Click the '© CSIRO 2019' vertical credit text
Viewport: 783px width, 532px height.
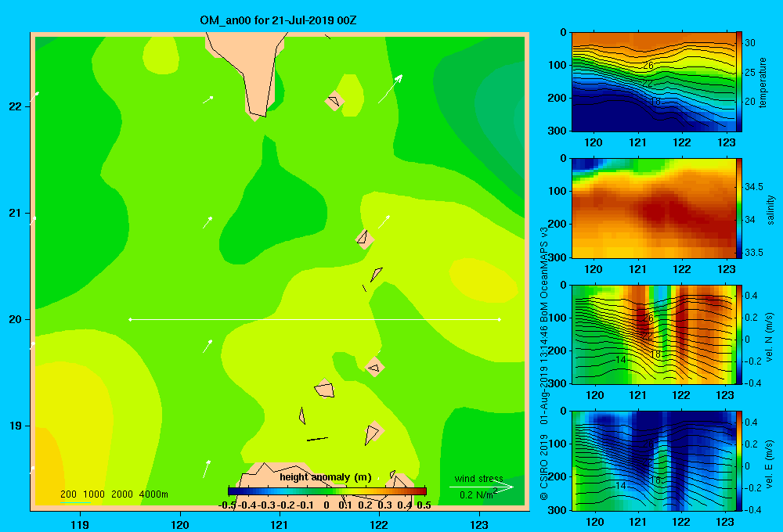pyautogui.click(x=544, y=467)
